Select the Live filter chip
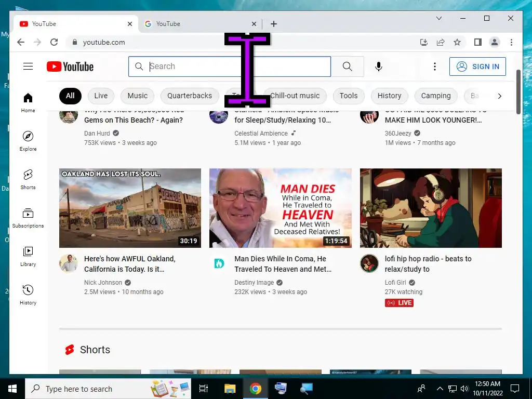This screenshot has height=399, width=532. click(101, 96)
